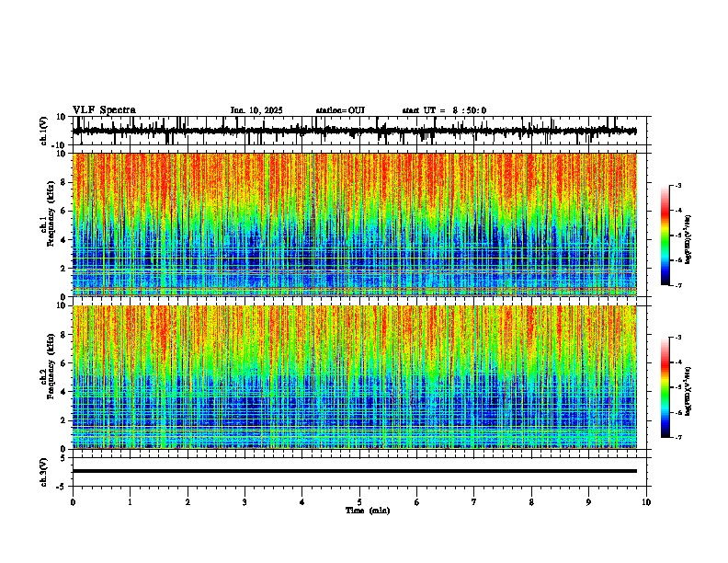The height and width of the screenshot is (563, 728).
Task: Click the ch.2 colorbar "log(PSD)" units label
Action: click(688, 392)
